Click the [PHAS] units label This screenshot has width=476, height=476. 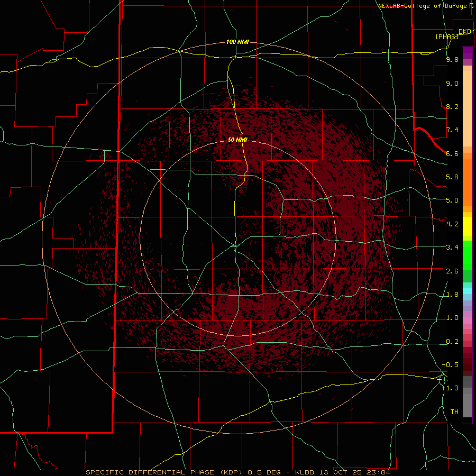pyautogui.click(x=447, y=36)
